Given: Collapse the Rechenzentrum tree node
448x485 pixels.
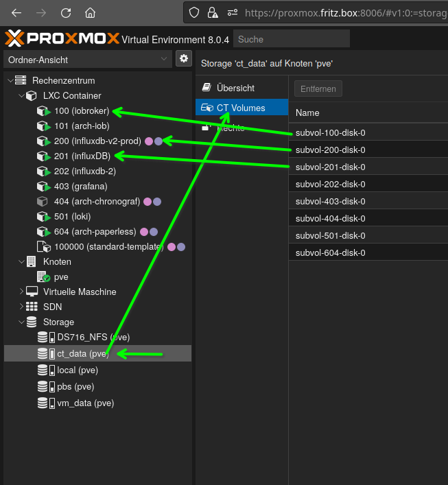Looking at the screenshot, I should coord(10,80).
